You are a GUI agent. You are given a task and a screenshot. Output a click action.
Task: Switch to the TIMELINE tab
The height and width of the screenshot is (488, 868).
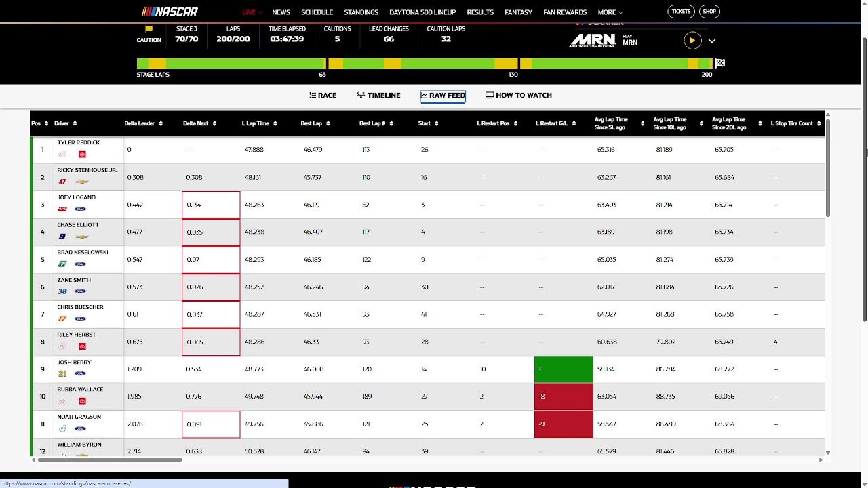(378, 96)
